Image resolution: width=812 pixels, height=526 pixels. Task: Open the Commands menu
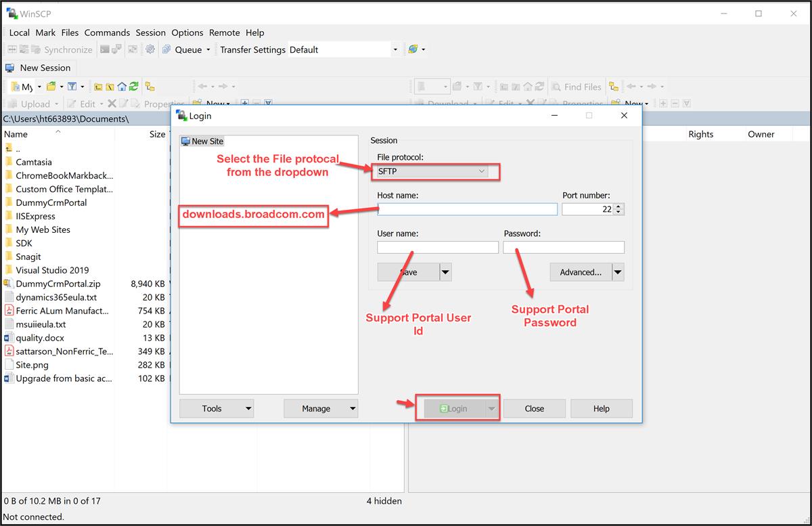[107, 32]
